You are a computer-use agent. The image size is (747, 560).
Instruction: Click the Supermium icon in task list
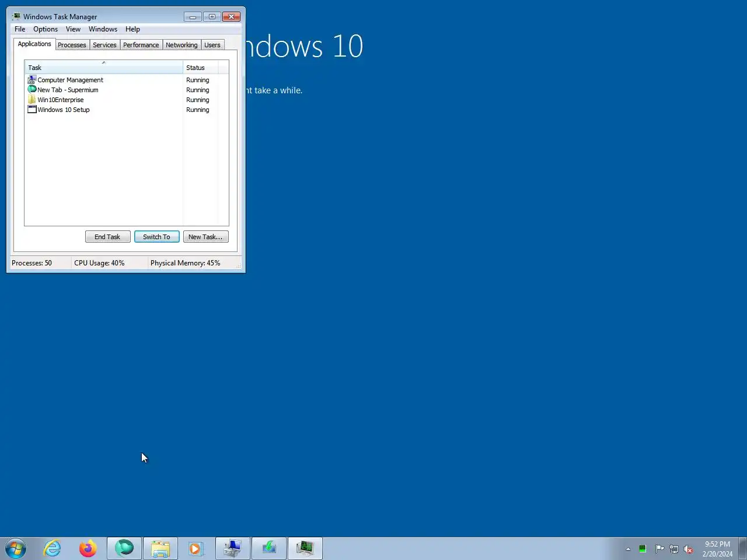pos(32,89)
